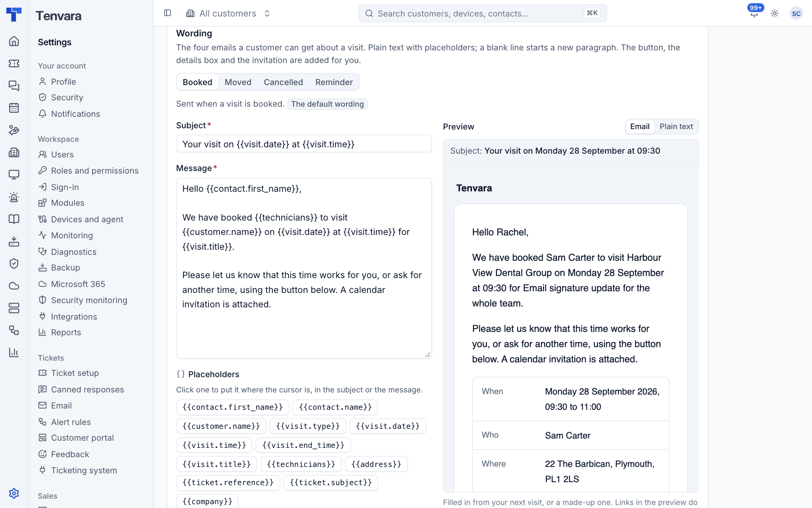
Task: Open the knowledge base book icon
Action: tap(14, 219)
